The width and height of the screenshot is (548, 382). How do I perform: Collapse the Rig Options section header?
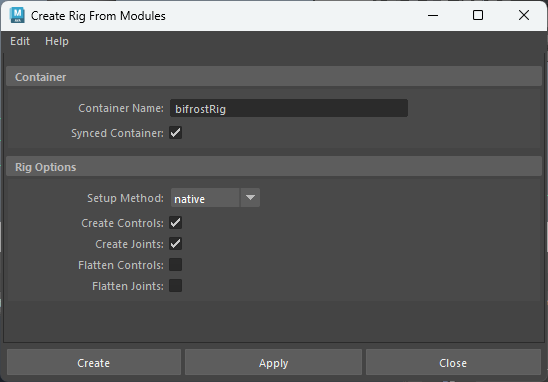pyautogui.click(x=274, y=167)
